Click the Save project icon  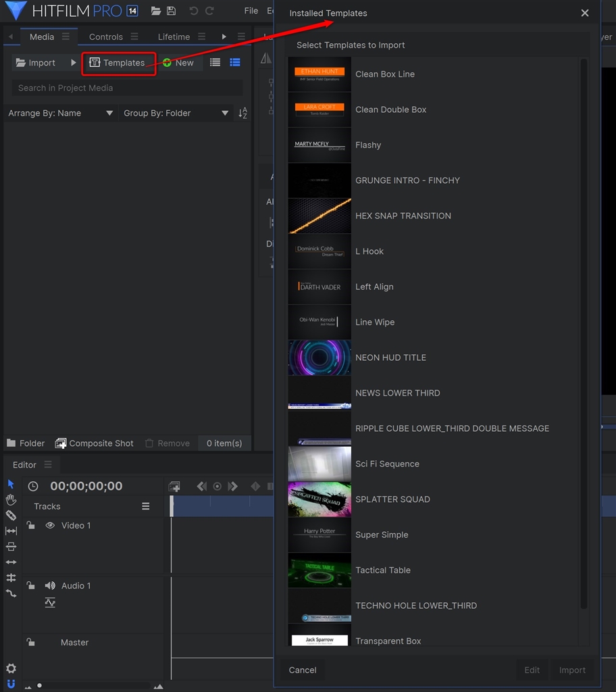pyautogui.click(x=172, y=11)
